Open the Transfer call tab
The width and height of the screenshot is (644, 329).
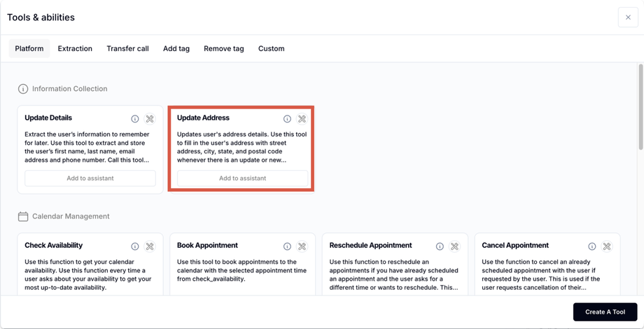pyautogui.click(x=127, y=49)
